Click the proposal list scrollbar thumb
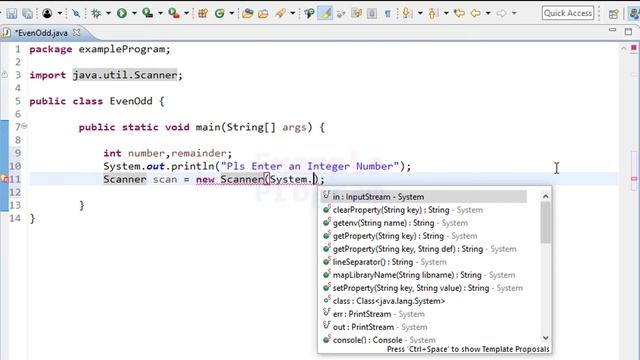 coord(545,222)
